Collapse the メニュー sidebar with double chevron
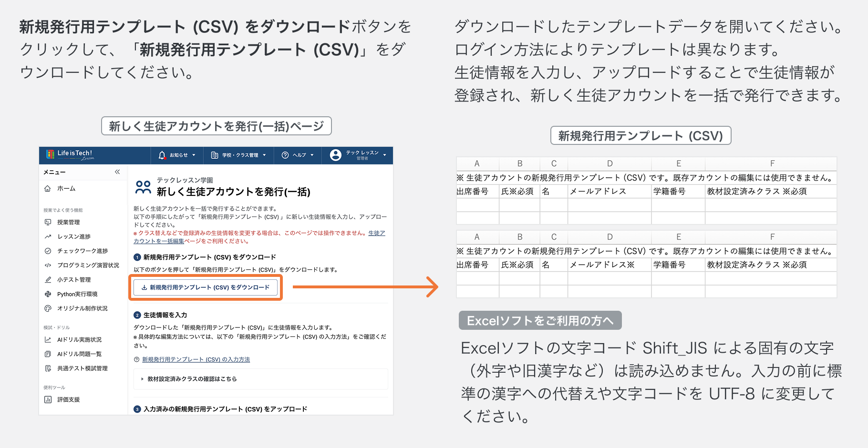This screenshot has height=448, width=868. tap(117, 172)
